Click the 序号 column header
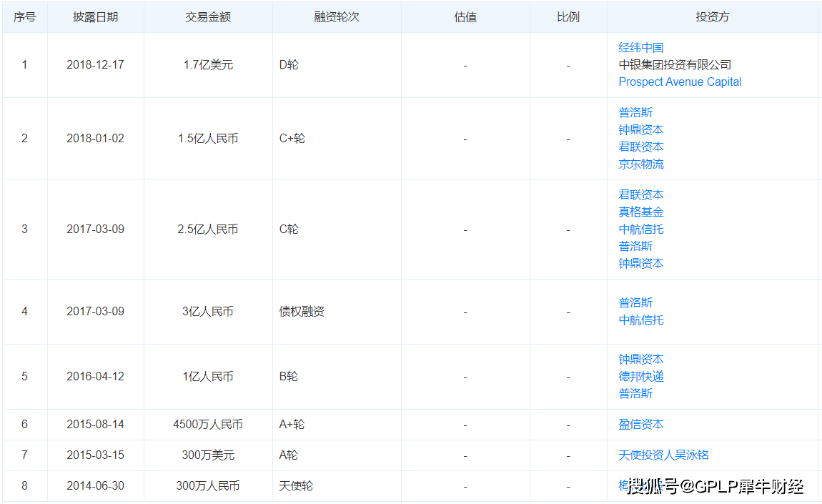This screenshot has height=504, width=822. tap(24, 16)
